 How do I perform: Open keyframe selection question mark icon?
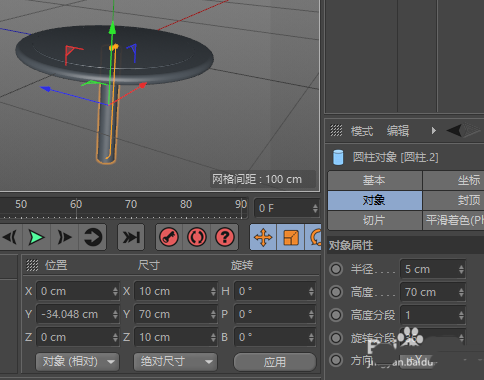[x=225, y=237]
